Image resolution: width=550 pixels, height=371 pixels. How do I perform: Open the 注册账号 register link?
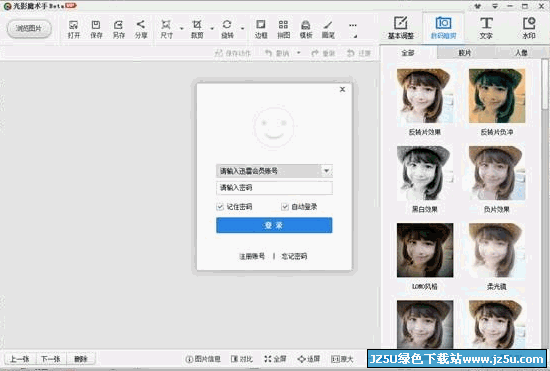coord(252,256)
